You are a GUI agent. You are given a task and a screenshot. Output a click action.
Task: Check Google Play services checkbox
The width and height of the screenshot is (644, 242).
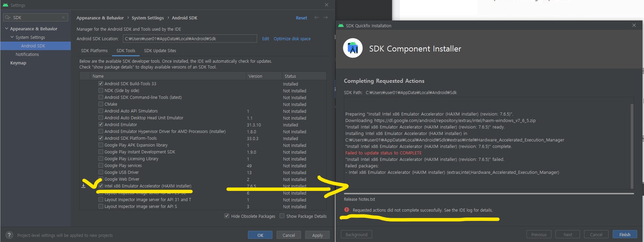(x=101, y=165)
